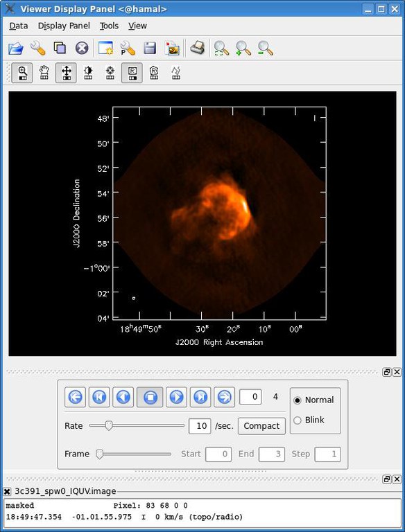405x532 pixels.
Task: Select the Blink radio button
Action: pyautogui.click(x=309, y=420)
